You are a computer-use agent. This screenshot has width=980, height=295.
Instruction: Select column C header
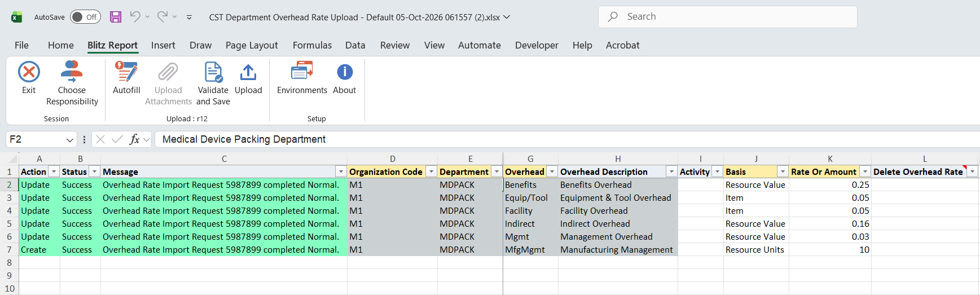click(224, 159)
